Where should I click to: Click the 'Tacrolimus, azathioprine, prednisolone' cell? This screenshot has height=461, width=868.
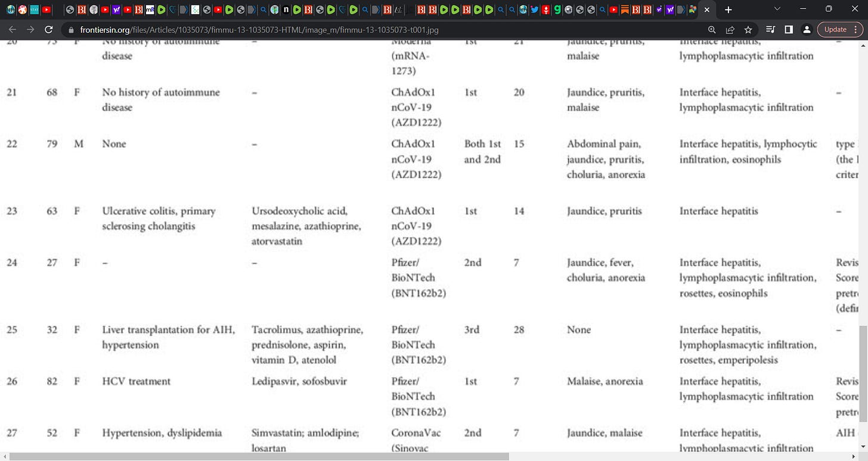point(307,345)
